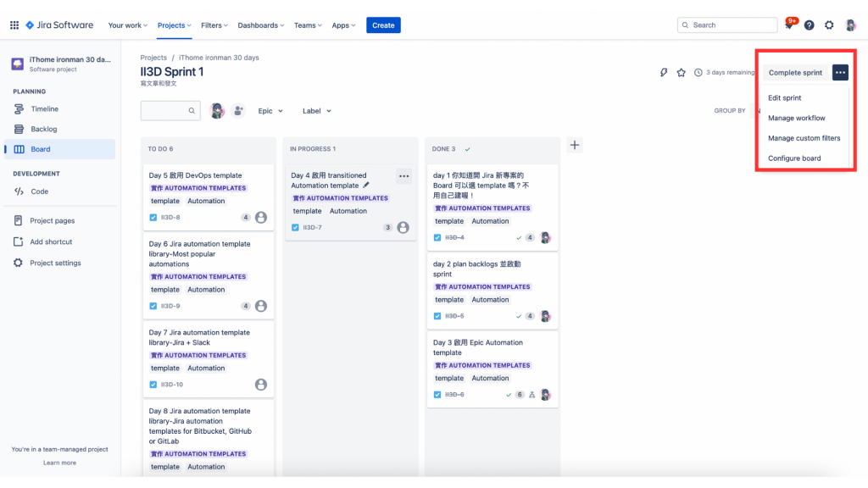
Task: Follow iThome ironman 30 days breadcrumb link
Action: coord(219,58)
